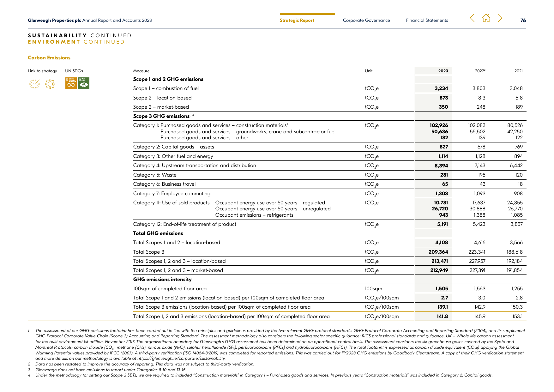Open the home contents icon
554x392 pixels.
coord(486,18)
